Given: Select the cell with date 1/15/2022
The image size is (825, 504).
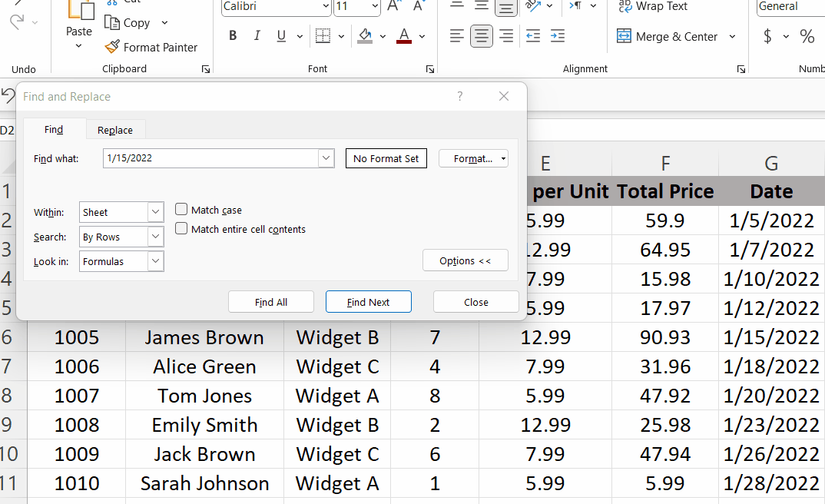Looking at the screenshot, I should [771, 337].
